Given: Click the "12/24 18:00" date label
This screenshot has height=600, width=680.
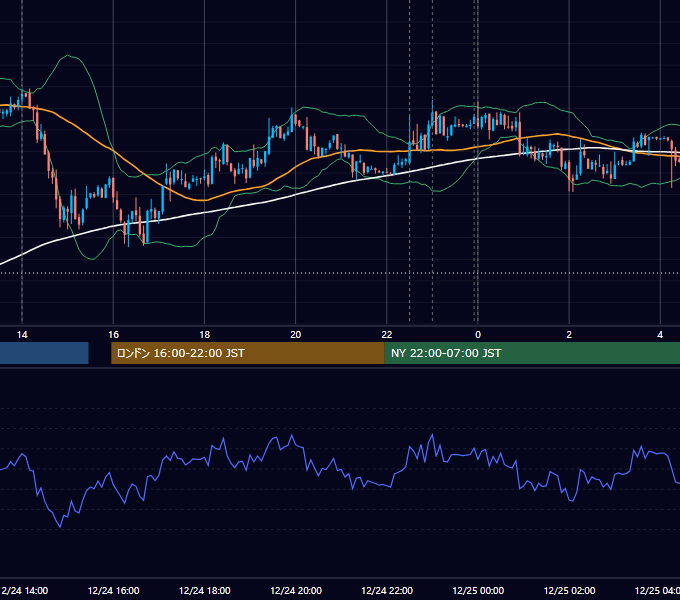Looking at the screenshot, I should click(x=205, y=590).
